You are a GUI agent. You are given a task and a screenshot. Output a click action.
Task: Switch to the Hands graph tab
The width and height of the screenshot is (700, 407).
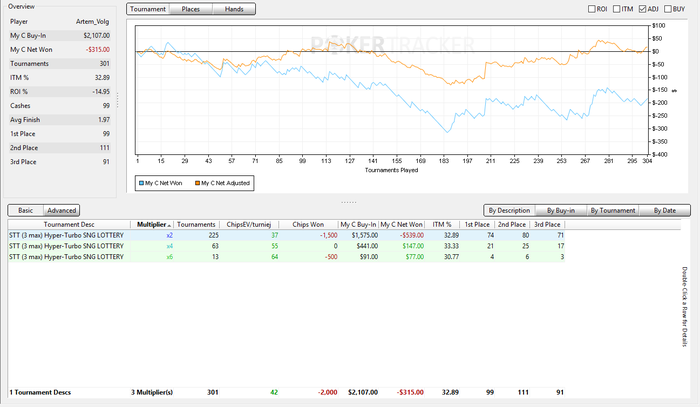(x=233, y=9)
